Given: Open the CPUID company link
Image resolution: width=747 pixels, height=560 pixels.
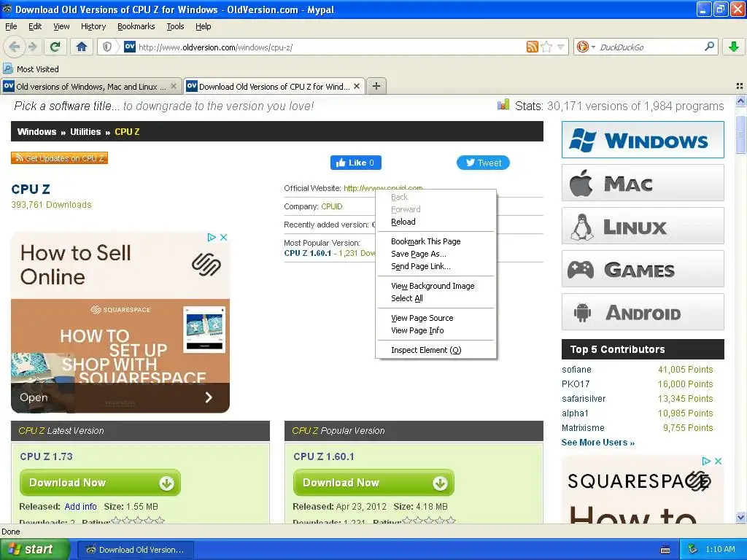Looking at the screenshot, I should tap(332, 206).
